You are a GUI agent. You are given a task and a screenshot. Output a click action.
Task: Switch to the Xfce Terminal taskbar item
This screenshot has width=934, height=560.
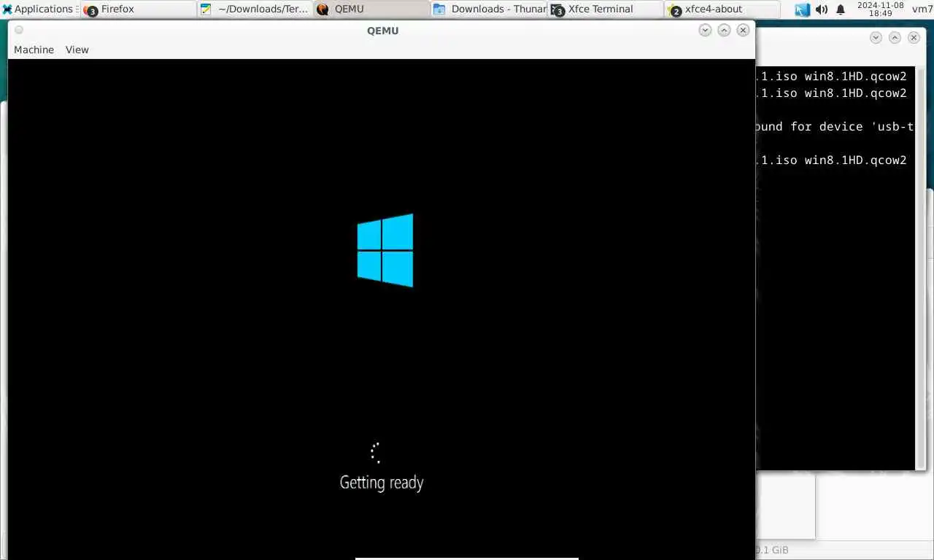click(606, 9)
